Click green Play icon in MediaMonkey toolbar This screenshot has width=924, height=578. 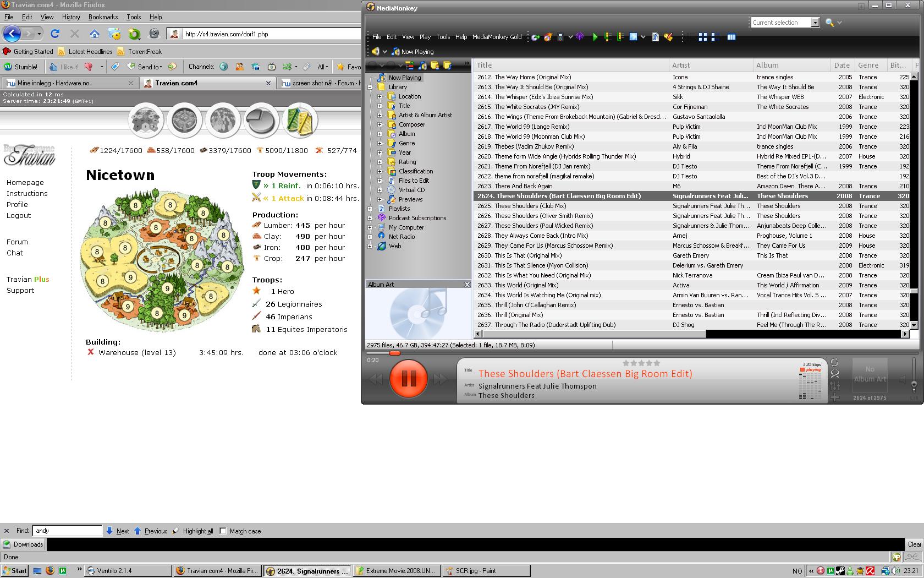[x=595, y=37]
